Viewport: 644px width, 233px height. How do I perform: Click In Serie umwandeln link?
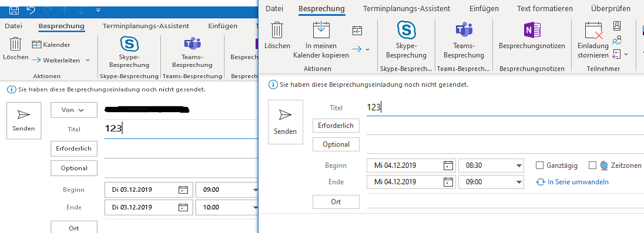pos(572,182)
